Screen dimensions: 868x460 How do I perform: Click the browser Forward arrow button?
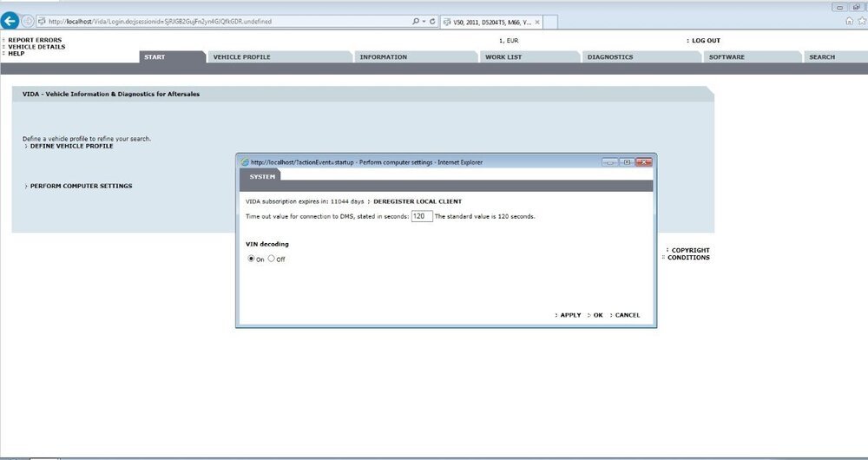click(x=28, y=21)
